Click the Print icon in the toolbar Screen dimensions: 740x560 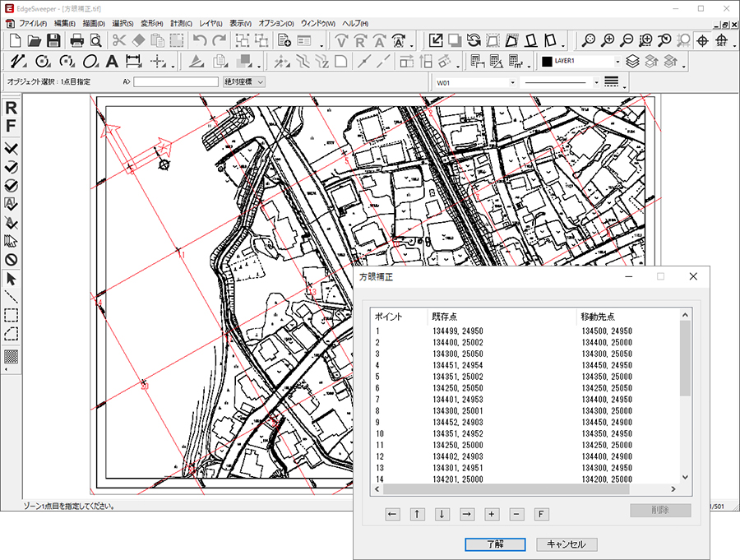tap(76, 40)
